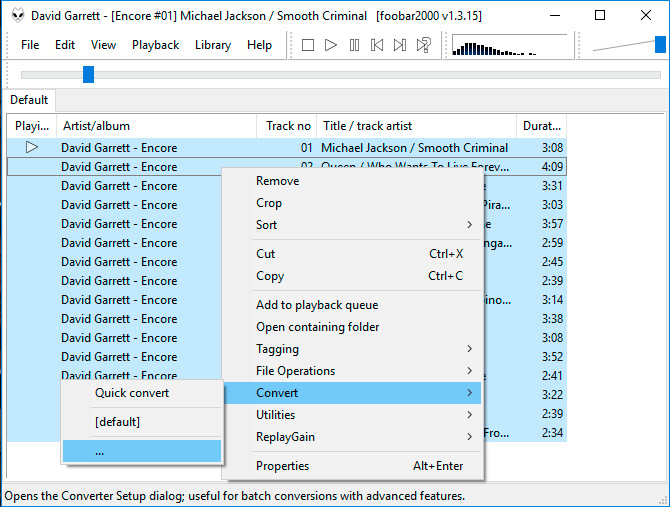Open the Library menu

pyautogui.click(x=213, y=45)
